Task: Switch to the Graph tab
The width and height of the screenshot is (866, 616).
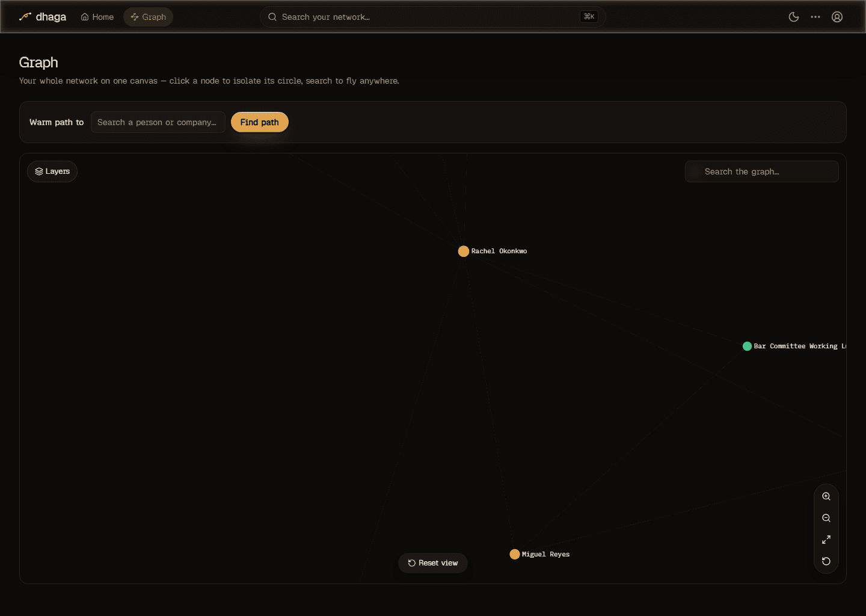Action: 149,17
